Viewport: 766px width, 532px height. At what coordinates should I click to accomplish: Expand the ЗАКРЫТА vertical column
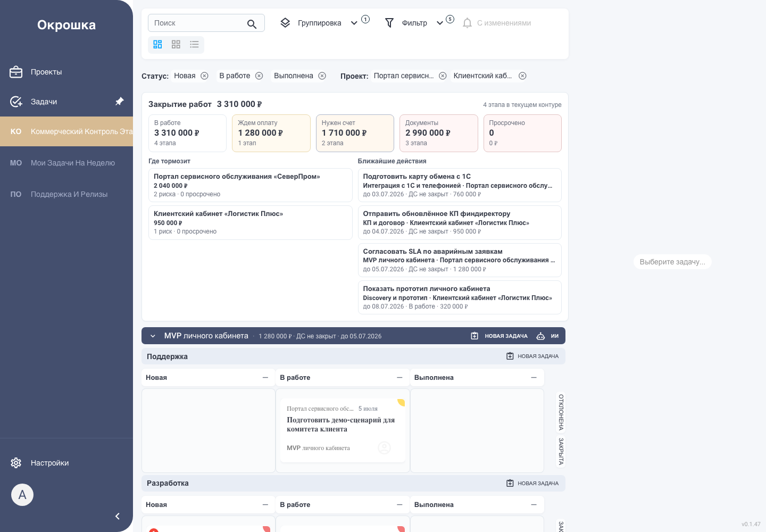coord(561,451)
